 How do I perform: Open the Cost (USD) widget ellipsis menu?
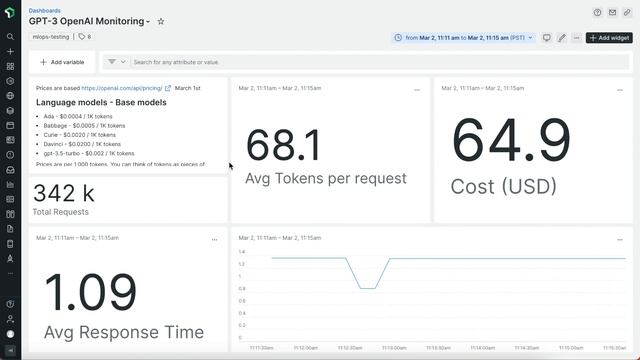(620, 90)
